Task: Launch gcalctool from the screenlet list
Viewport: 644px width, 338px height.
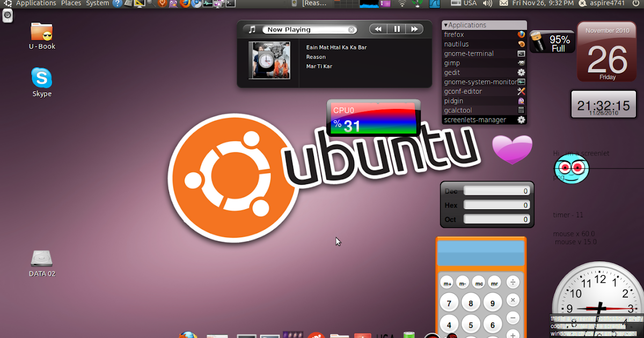Action: coord(484,110)
